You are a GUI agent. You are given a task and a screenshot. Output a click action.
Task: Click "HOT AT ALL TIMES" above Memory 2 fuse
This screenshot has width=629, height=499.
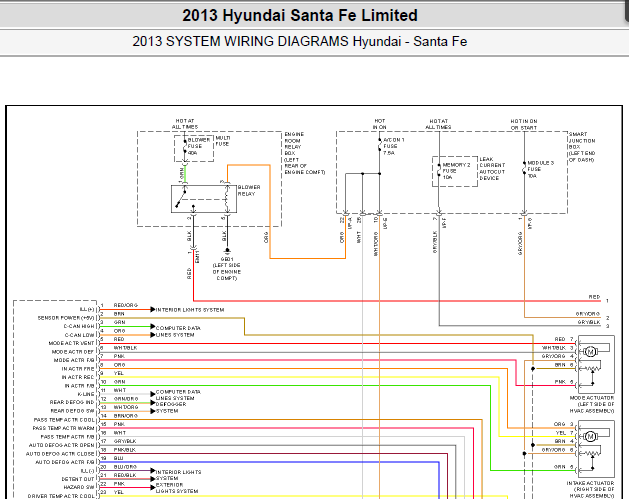point(438,124)
